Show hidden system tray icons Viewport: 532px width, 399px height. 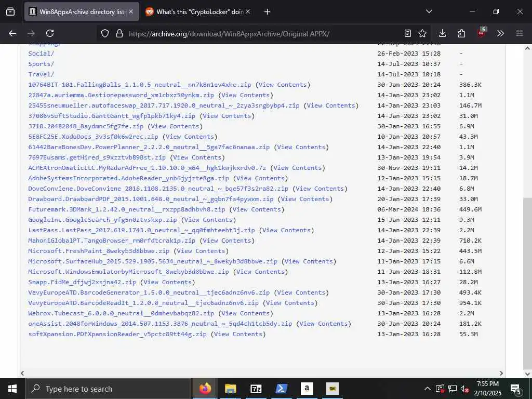[x=428, y=389]
